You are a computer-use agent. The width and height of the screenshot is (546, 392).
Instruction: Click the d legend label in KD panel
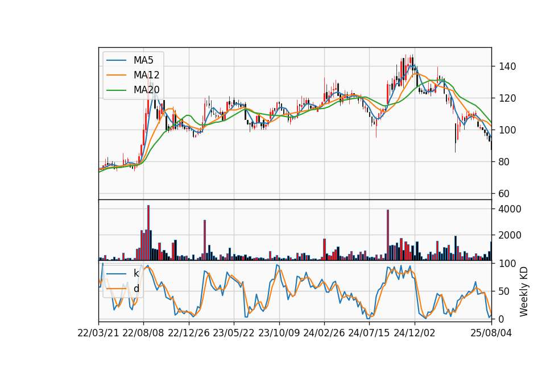(136, 289)
